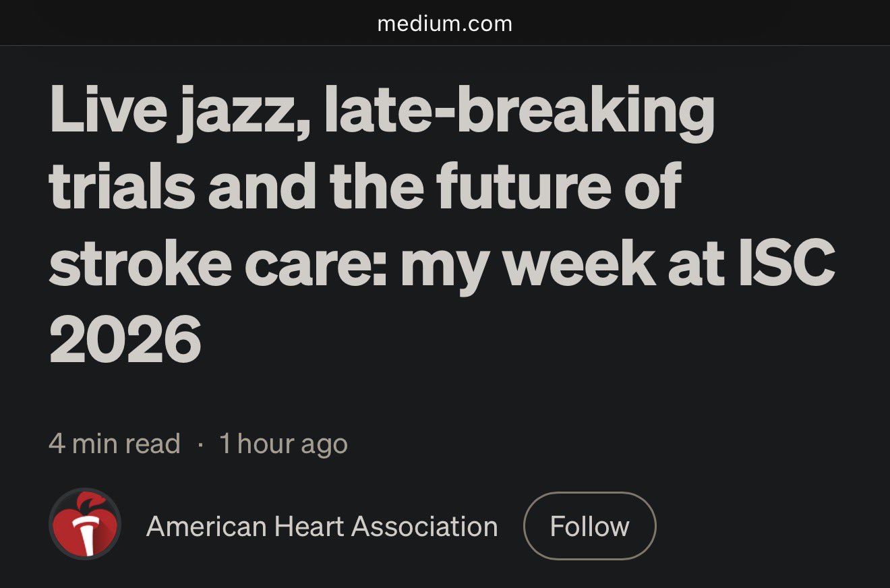Screen dimensions: 890x588
Task: Click the medium.com address bar
Action: (x=445, y=24)
